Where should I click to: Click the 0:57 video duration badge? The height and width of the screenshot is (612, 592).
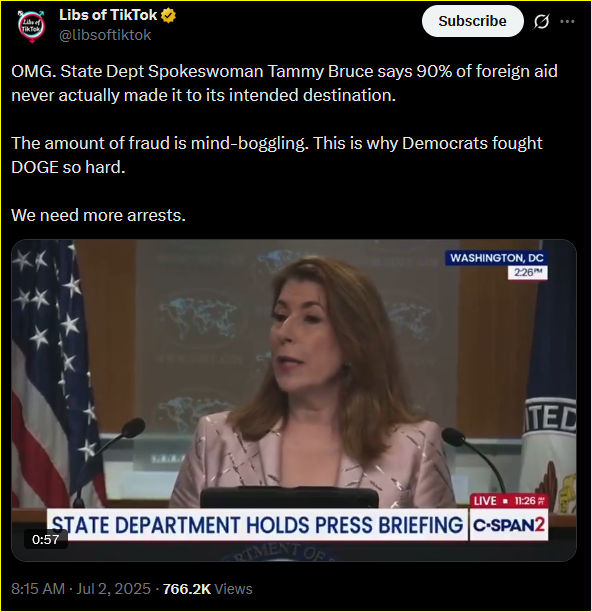pyautogui.click(x=45, y=539)
